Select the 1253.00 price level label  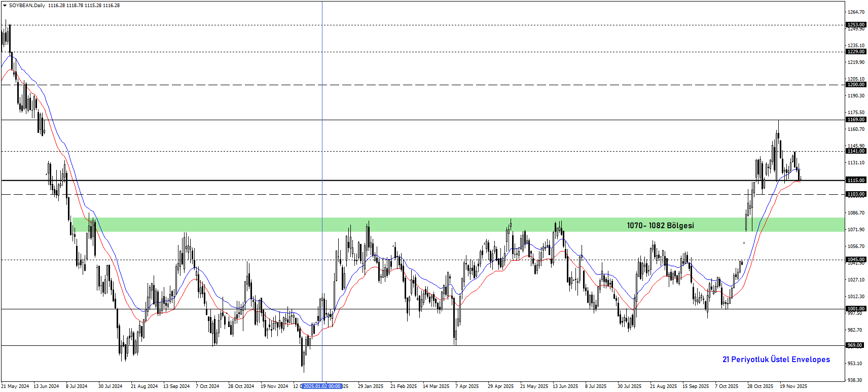pos(856,25)
